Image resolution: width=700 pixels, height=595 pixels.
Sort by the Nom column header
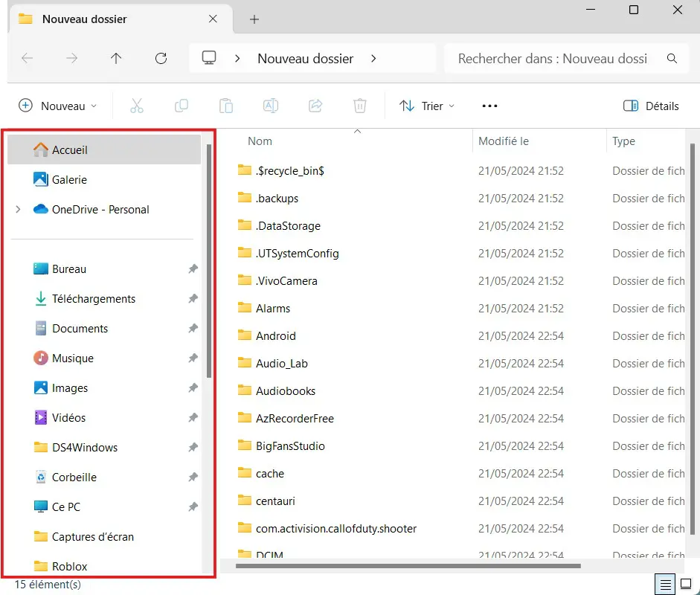click(260, 141)
